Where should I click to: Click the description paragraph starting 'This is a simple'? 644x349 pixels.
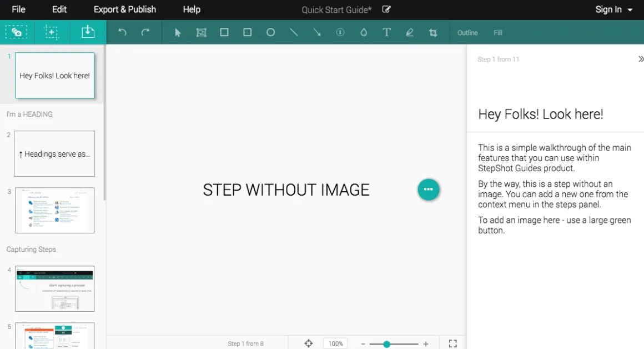[x=555, y=158]
